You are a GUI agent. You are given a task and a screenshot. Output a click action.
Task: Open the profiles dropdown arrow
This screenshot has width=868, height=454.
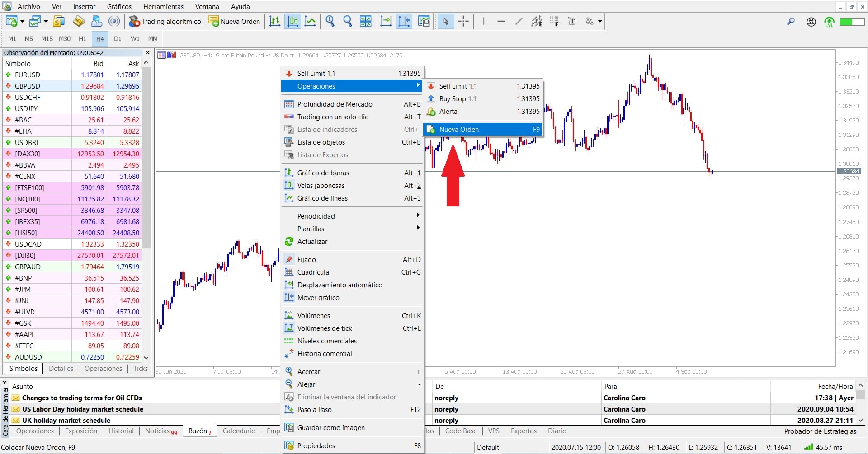click(46, 21)
